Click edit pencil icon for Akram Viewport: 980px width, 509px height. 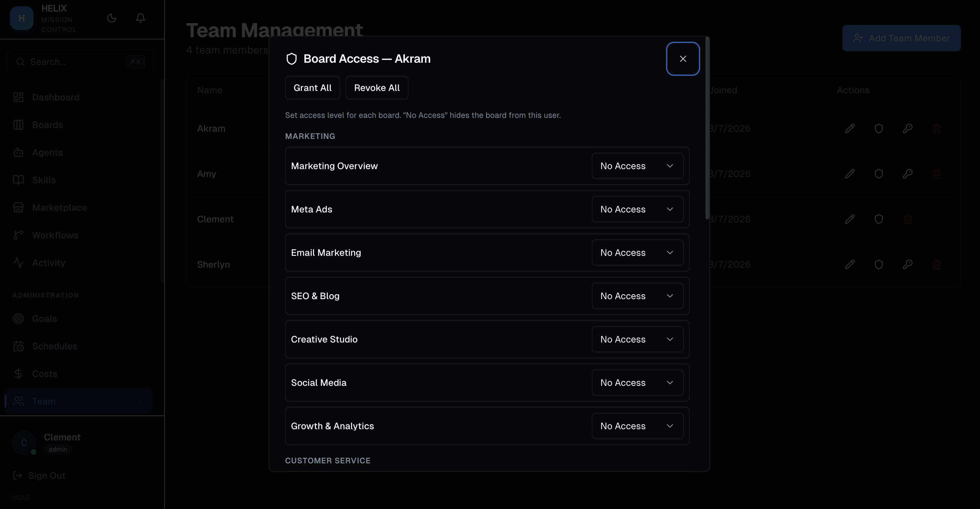(x=850, y=129)
